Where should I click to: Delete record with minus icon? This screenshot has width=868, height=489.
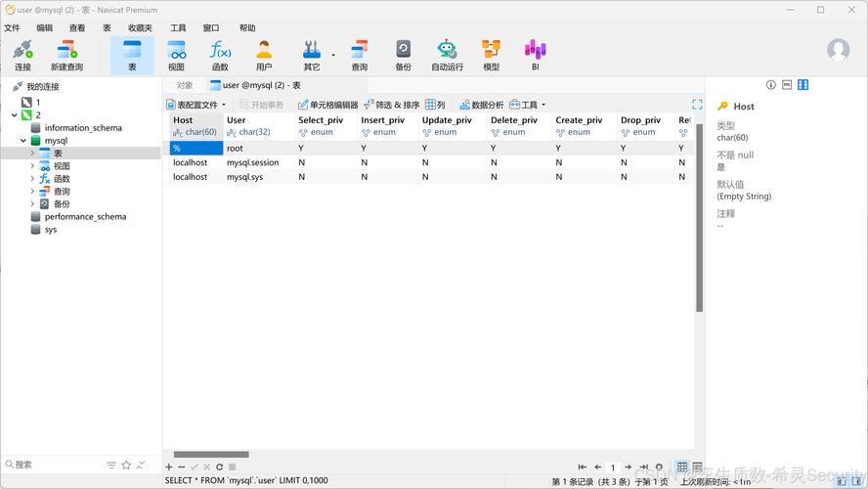tap(182, 467)
